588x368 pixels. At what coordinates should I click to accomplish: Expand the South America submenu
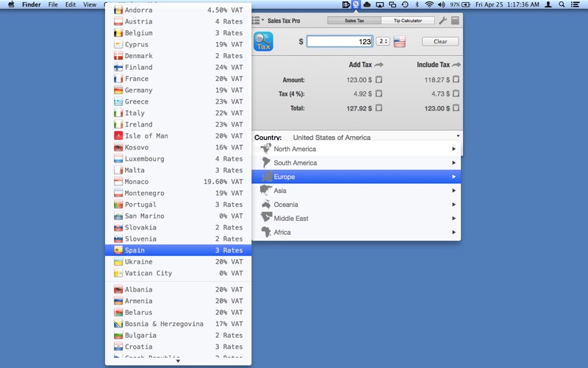coord(356,163)
